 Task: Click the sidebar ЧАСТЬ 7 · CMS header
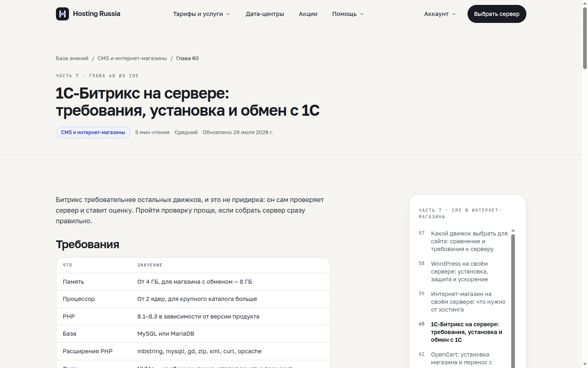click(460, 213)
